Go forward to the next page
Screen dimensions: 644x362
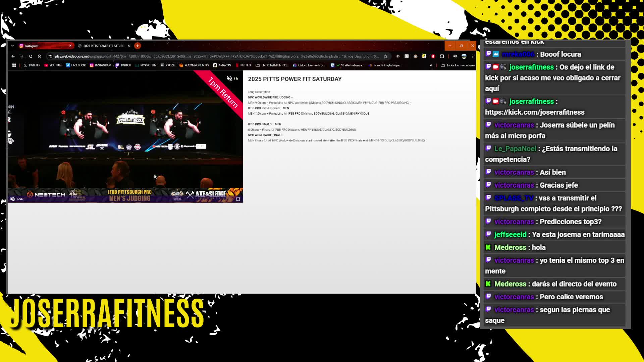(x=22, y=56)
